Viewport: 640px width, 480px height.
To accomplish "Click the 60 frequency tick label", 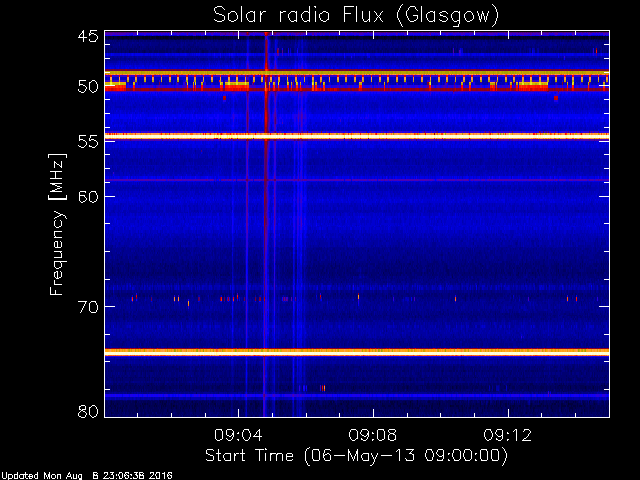I will (x=88, y=196).
